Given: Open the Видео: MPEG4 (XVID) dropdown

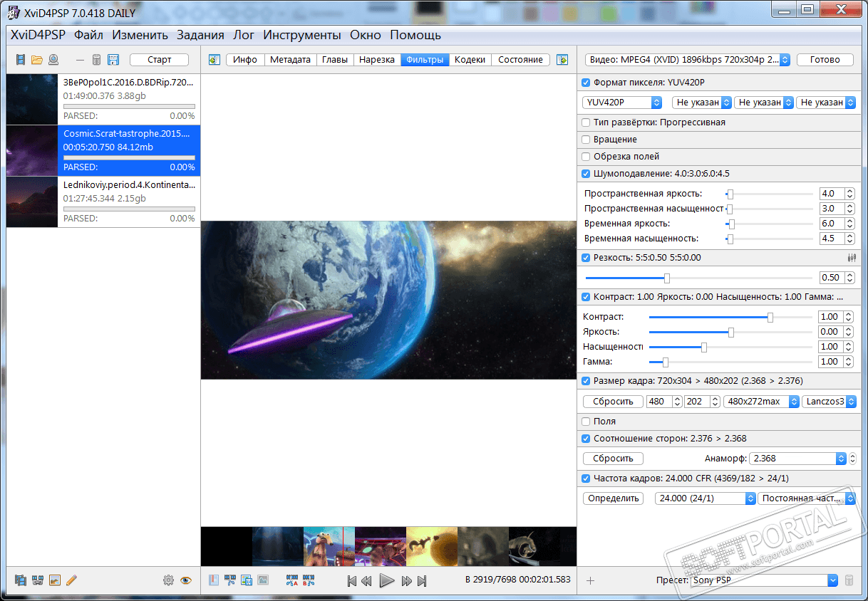Looking at the screenshot, I should click(687, 60).
